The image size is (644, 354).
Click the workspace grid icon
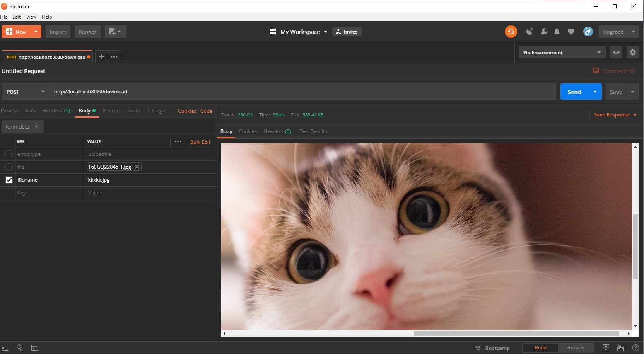tap(273, 32)
